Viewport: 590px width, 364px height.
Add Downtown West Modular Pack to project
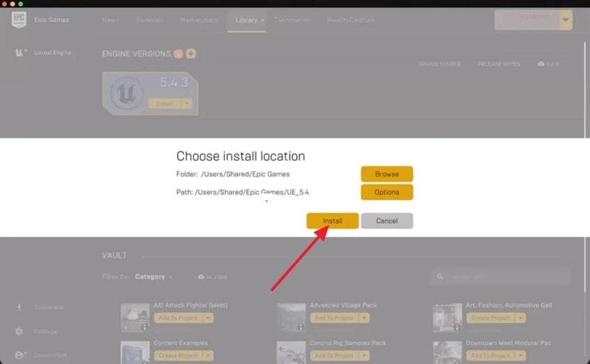(x=490, y=356)
